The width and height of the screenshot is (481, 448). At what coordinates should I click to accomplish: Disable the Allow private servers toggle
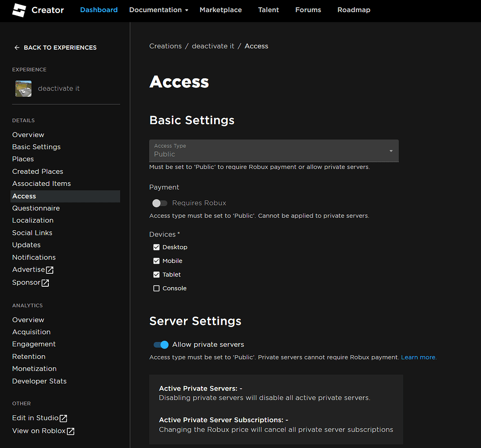tap(160, 345)
